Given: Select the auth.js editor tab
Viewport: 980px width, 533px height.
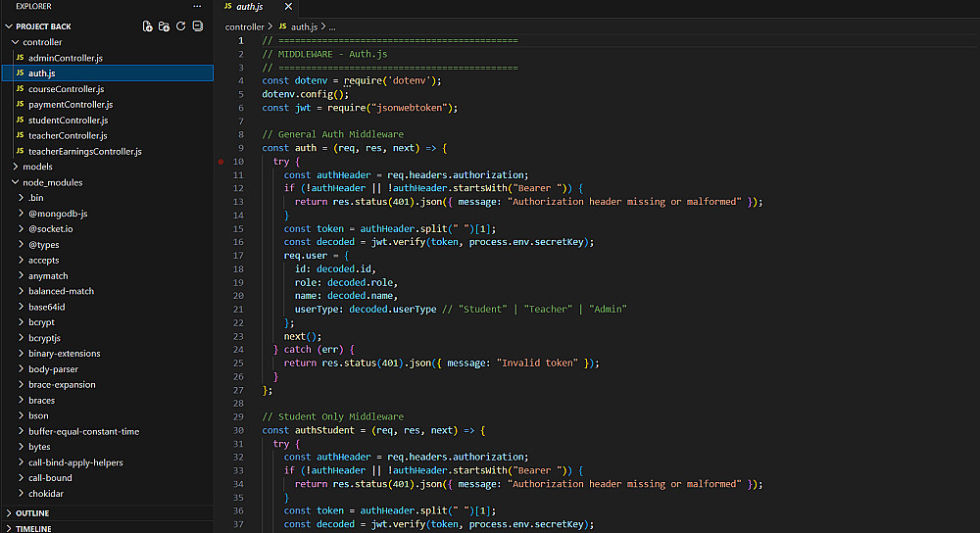Looking at the screenshot, I should click(250, 7).
